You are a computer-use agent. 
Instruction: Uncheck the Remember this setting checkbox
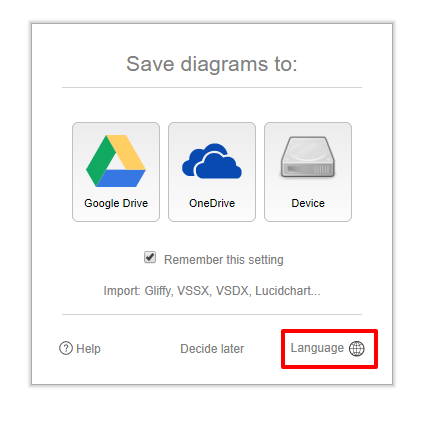click(x=150, y=257)
